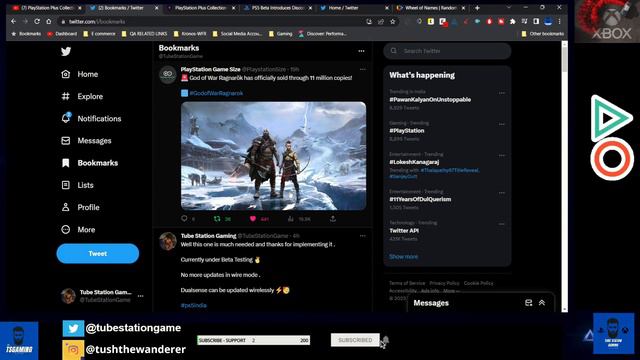Click Twitter icon beside @tubestationgame
Screen dimensions: 640x360
pyautogui.click(x=73, y=328)
